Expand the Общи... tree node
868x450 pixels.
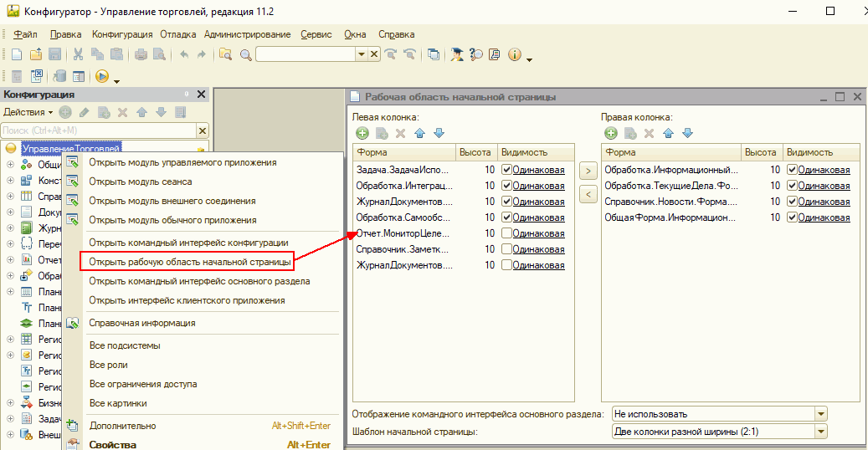pos(10,165)
